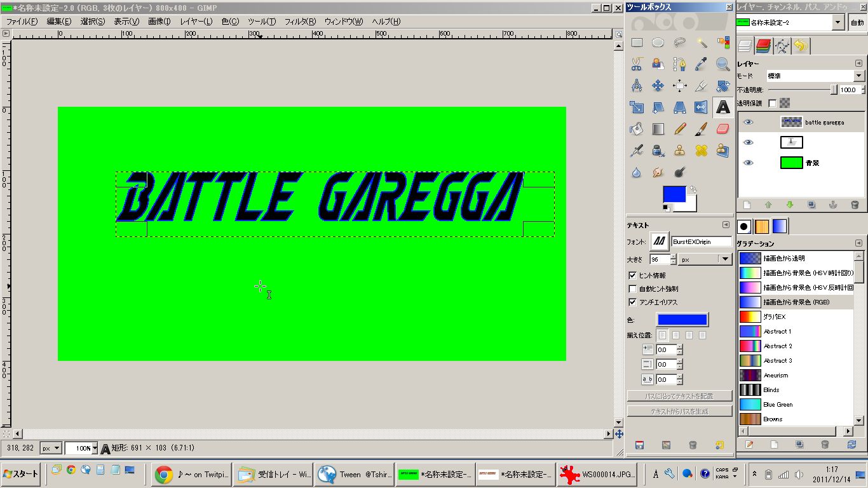
Task: Disable the アンチエイリアス checkbox
Action: [632, 302]
